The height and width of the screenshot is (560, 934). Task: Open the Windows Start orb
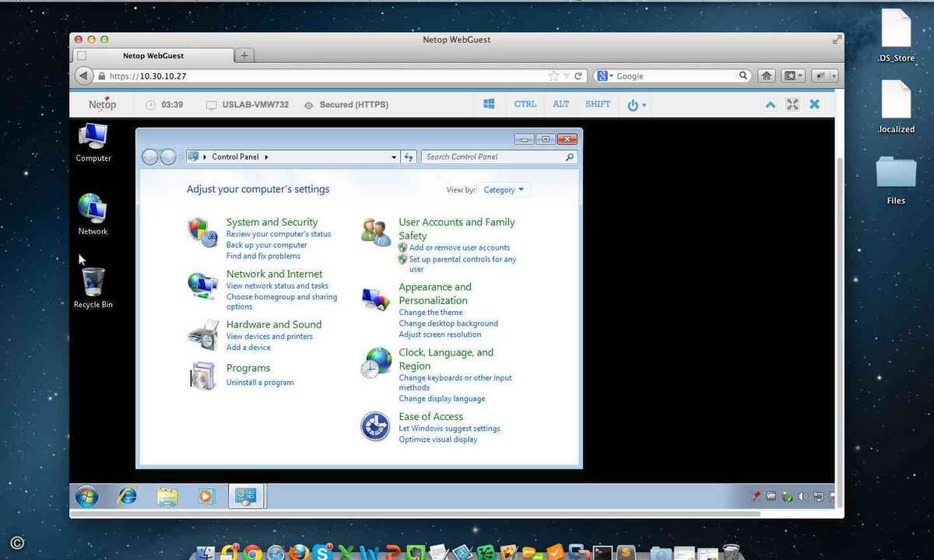pos(86,495)
